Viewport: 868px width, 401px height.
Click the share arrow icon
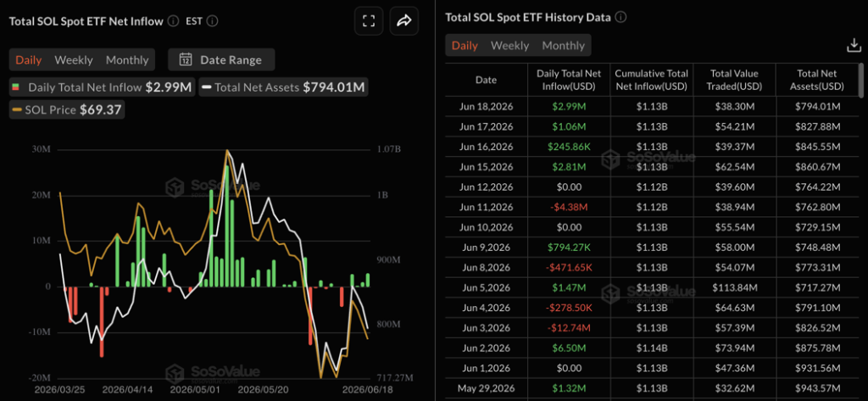[404, 21]
